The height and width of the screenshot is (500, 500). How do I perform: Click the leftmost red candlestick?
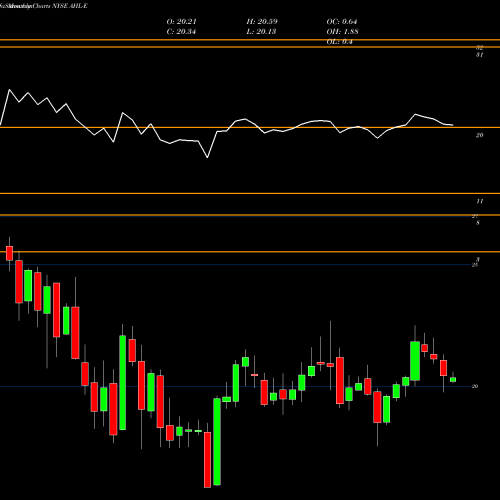(x=9, y=253)
